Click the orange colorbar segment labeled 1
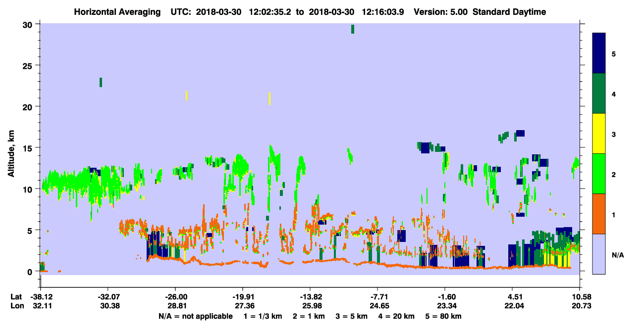 (x=599, y=214)
